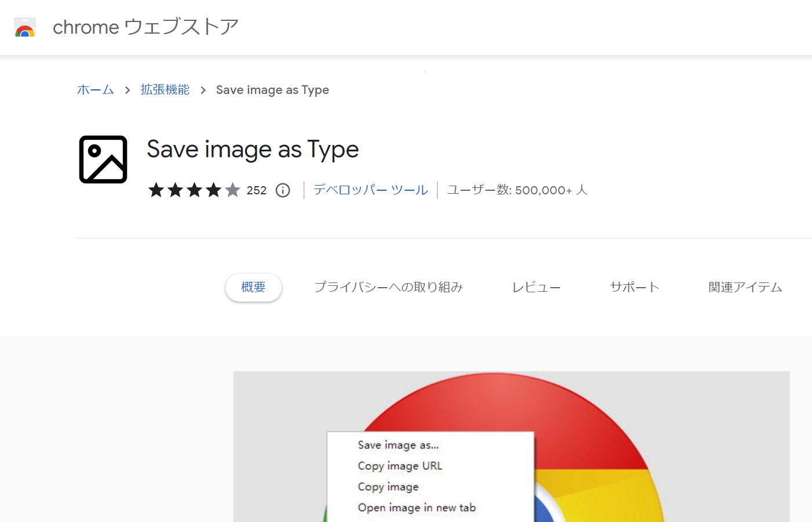812x522 pixels.
Task: Switch to the サポート tab
Action: pos(635,287)
